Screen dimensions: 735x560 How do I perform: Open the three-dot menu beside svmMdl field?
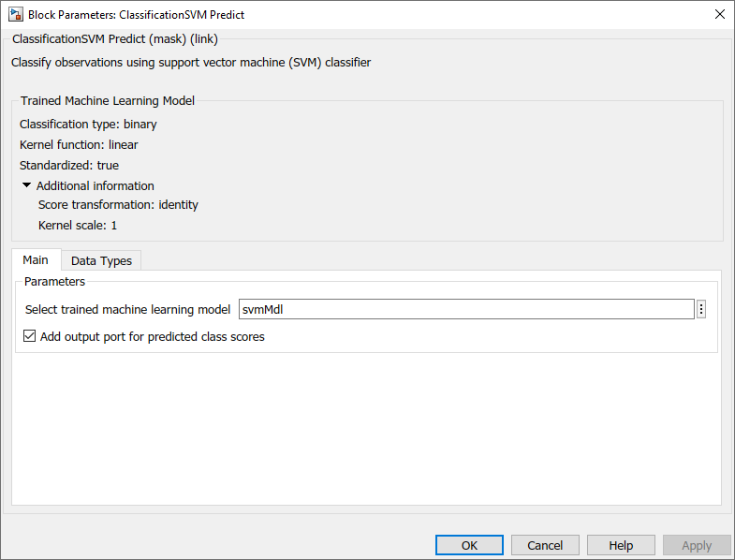tap(700, 310)
